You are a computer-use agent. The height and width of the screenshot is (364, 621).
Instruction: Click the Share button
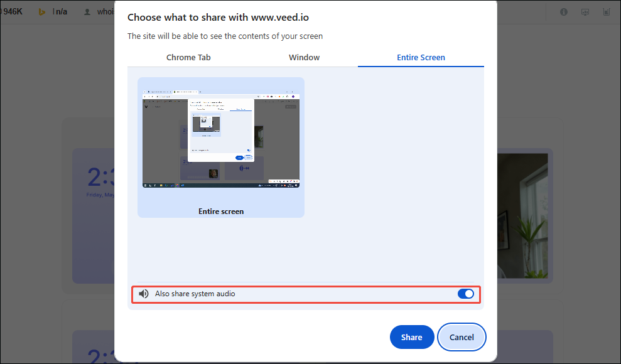pyautogui.click(x=412, y=337)
